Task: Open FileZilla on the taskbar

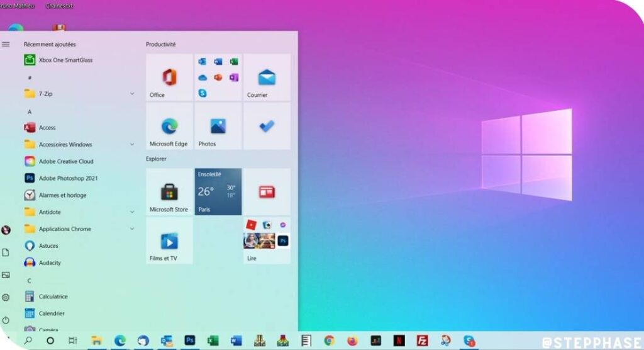Action: coord(422,341)
